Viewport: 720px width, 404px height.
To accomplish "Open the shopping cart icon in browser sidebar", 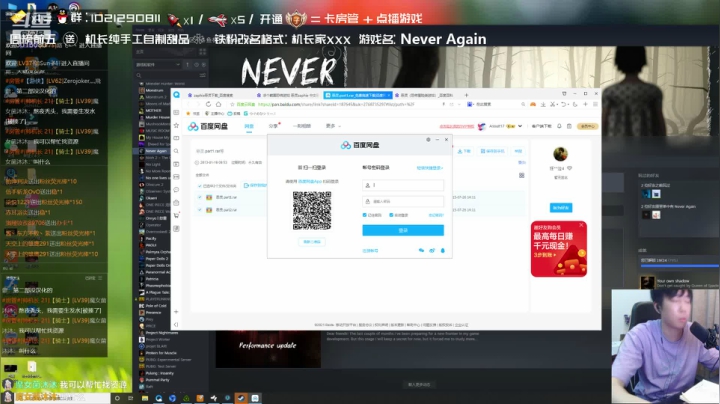I will tap(176, 215).
